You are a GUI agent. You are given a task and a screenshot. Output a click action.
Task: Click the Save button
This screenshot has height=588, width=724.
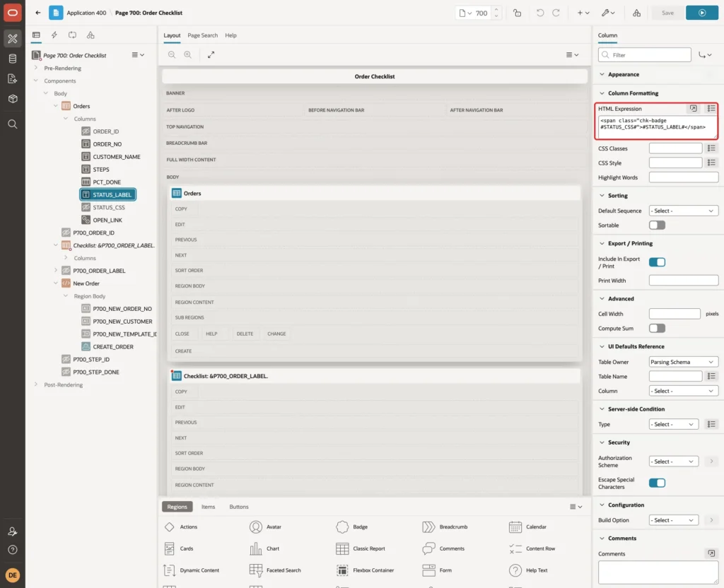[x=667, y=13]
